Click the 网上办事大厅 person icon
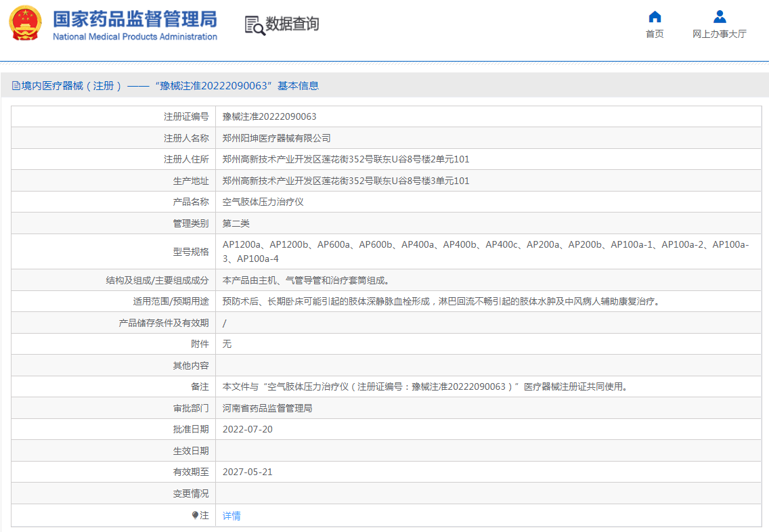Screen dimensions: 769x532 click(x=720, y=17)
